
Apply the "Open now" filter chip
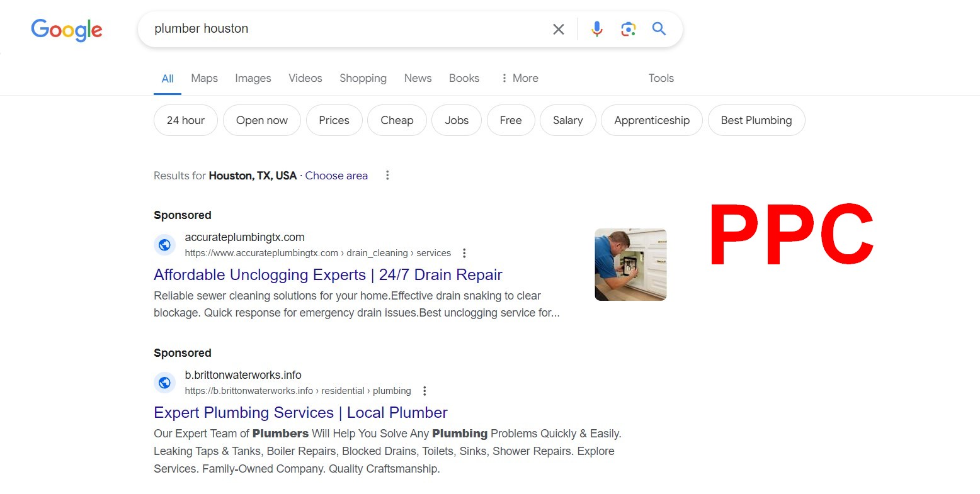[x=261, y=120]
